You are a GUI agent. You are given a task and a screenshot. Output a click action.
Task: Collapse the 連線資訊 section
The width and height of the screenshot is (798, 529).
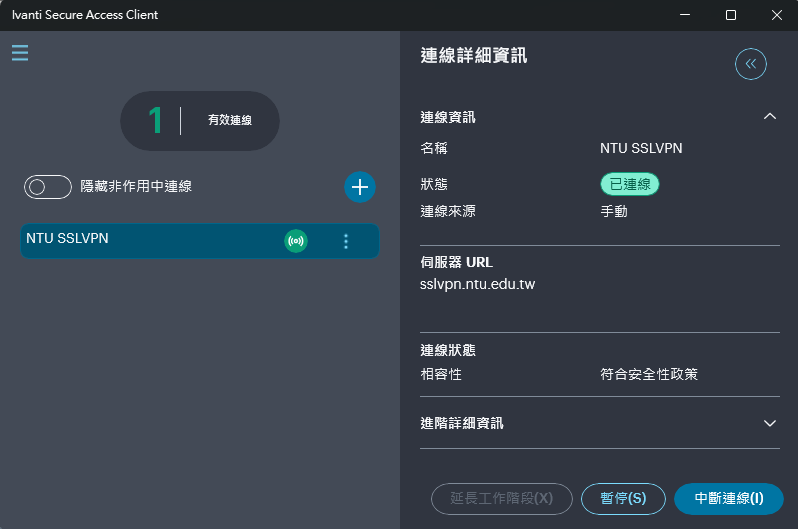coord(769,117)
